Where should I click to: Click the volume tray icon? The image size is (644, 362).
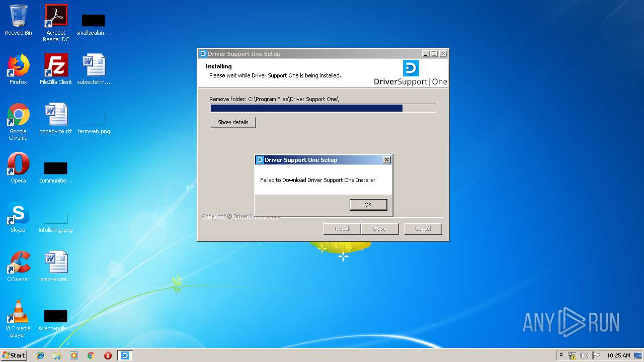click(x=584, y=355)
